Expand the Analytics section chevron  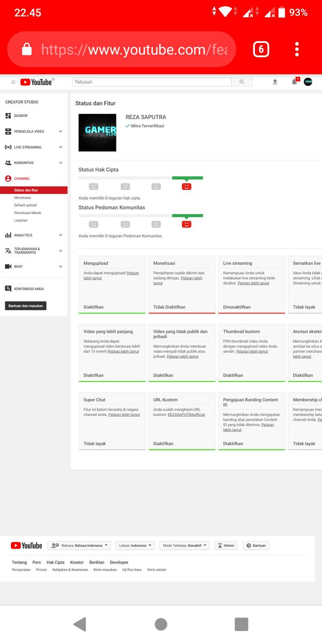[61, 235]
